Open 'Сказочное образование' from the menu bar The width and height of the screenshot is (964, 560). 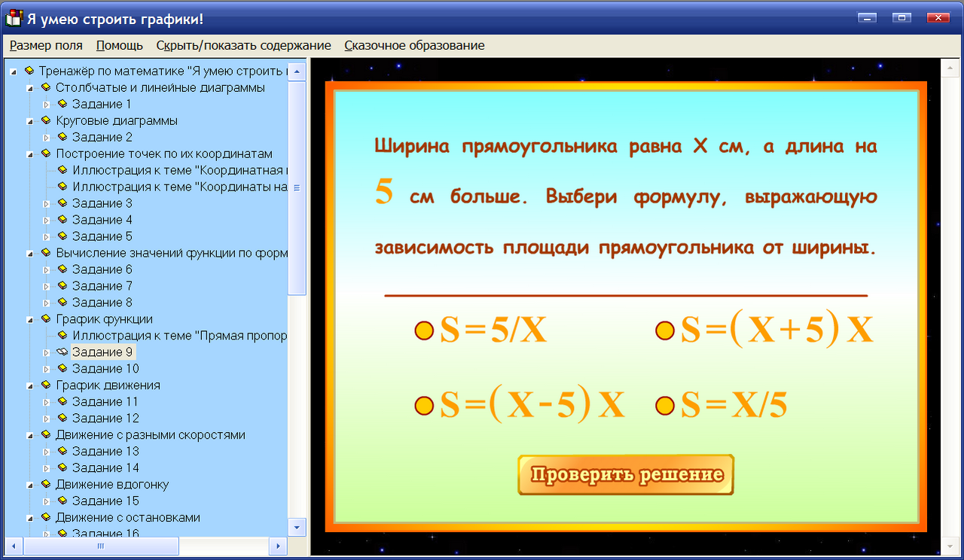click(413, 45)
